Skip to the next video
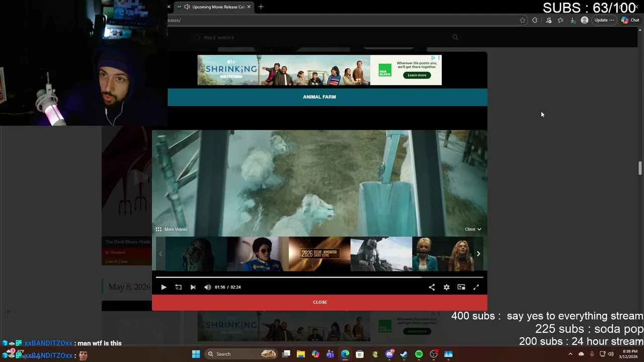 (193, 287)
